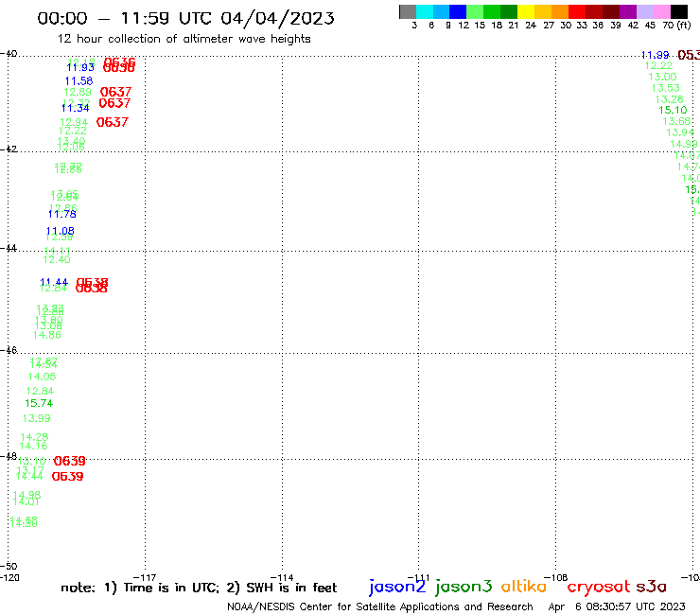This screenshot has width=700, height=615.
Task: Select the green 13.53 value on the right track
Action: coord(666,88)
